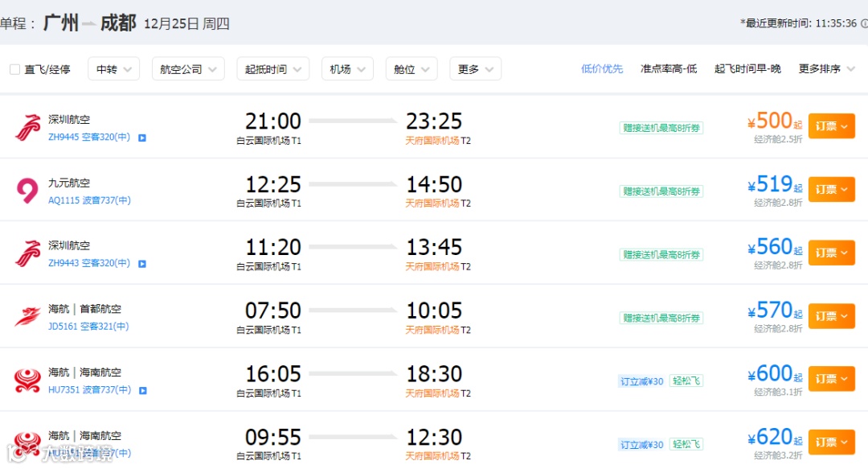The image size is (868, 469).
Task: Expand the 舱位 cabin class dropdown
Action: [411, 69]
